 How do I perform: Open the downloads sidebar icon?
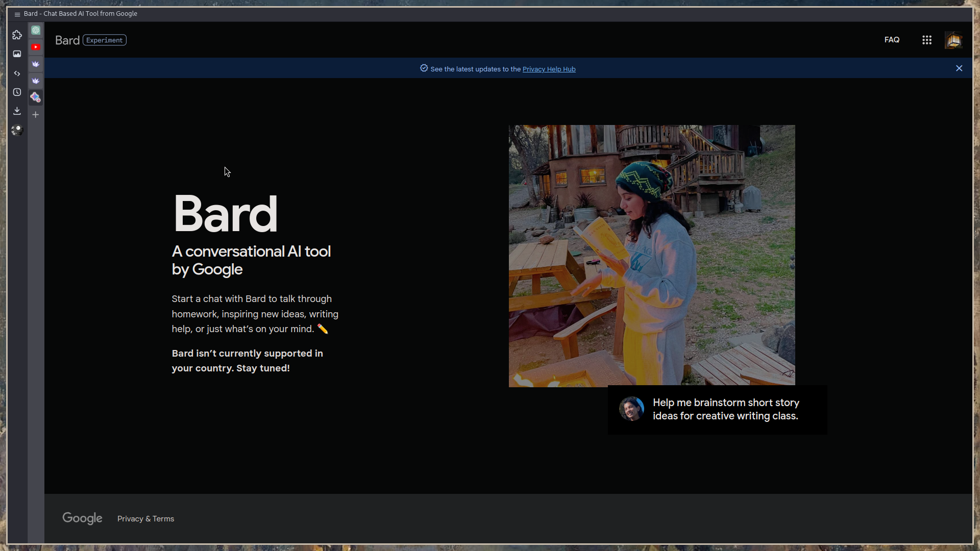(x=17, y=111)
